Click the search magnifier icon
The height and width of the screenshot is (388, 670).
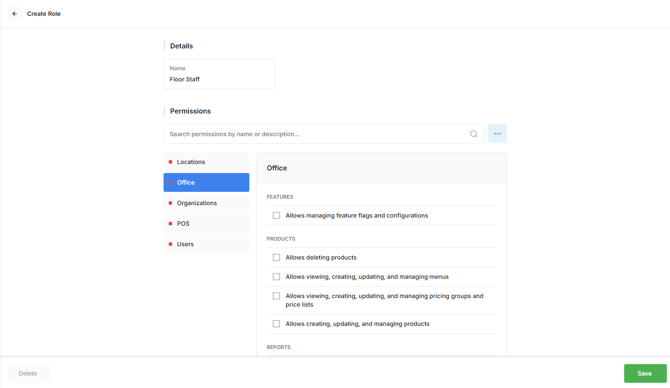click(x=473, y=134)
